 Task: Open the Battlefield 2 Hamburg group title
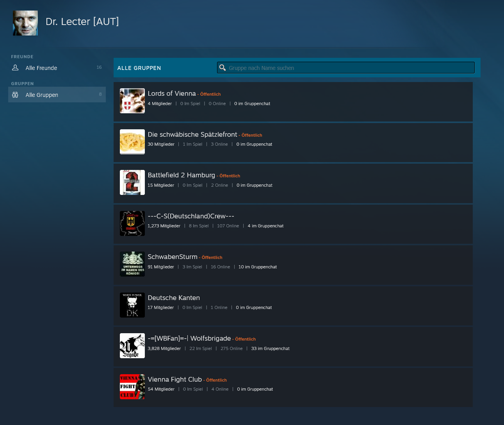click(x=181, y=175)
